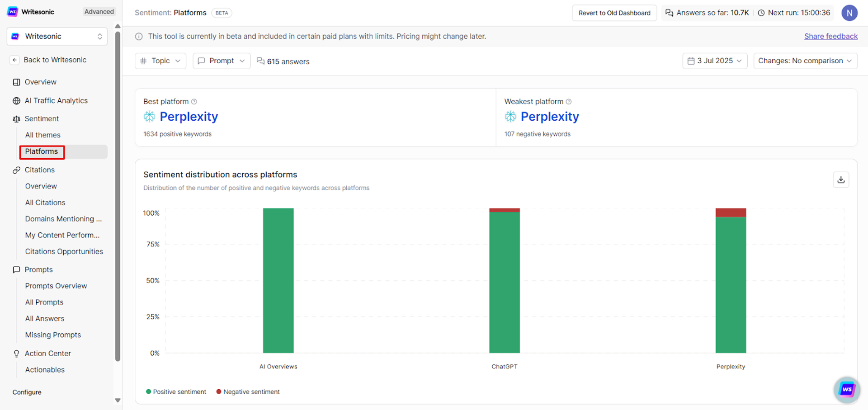
Task: Download the sentiment distribution chart
Action: 841,179
